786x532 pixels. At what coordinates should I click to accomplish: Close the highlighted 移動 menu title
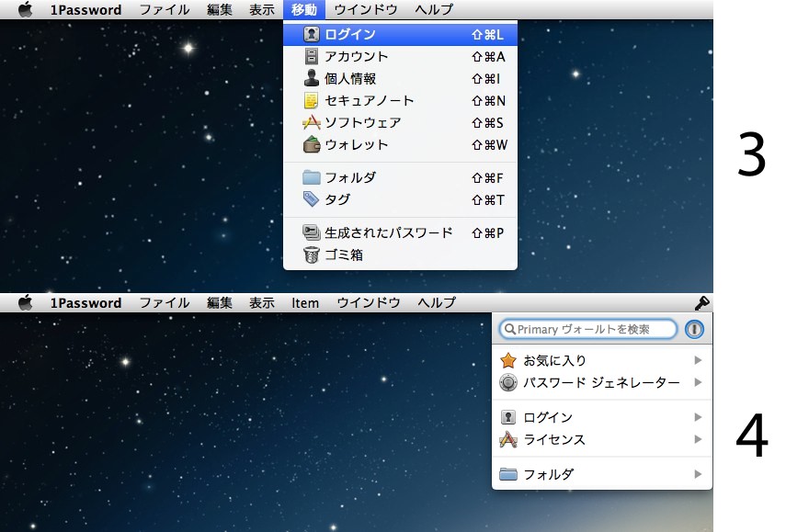coord(303,9)
